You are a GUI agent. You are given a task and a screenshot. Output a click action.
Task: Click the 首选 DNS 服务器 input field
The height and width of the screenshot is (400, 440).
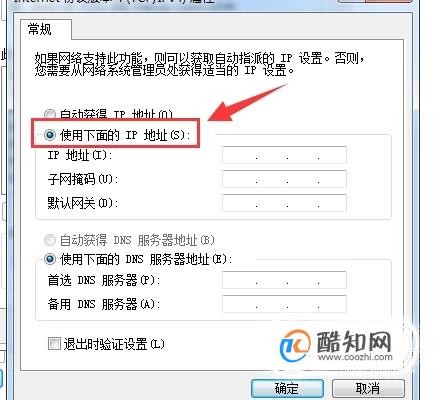tap(284, 280)
